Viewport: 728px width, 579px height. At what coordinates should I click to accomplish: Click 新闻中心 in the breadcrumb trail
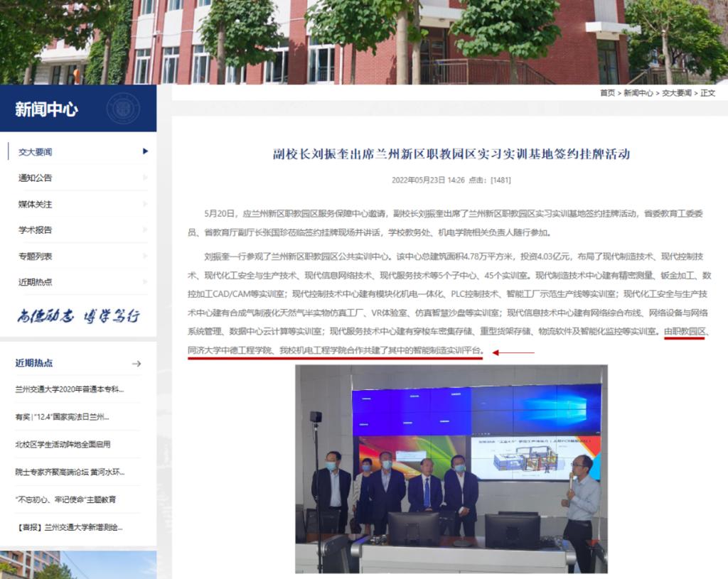pyautogui.click(x=638, y=93)
